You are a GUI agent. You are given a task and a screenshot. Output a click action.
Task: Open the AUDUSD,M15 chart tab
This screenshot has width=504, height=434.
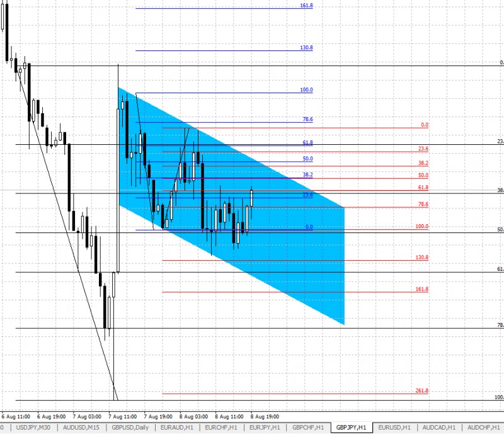pyautogui.click(x=82, y=428)
